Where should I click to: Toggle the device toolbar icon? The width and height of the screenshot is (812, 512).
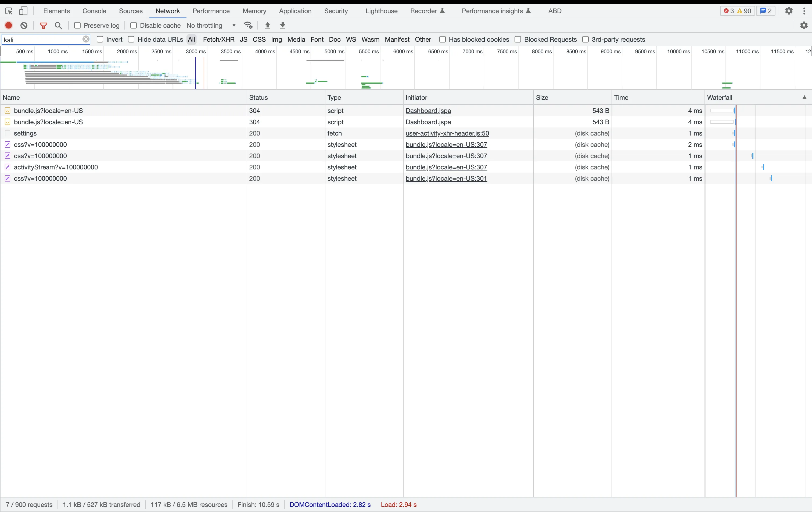[23, 11]
